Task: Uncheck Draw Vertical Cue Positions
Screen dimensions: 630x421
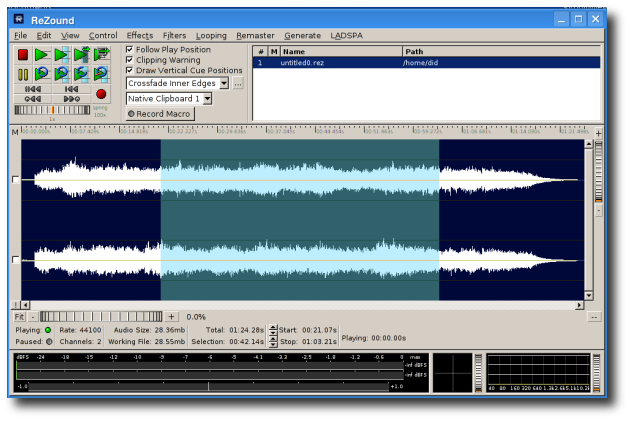Action: pyautogui.click(x=129, y=71)
